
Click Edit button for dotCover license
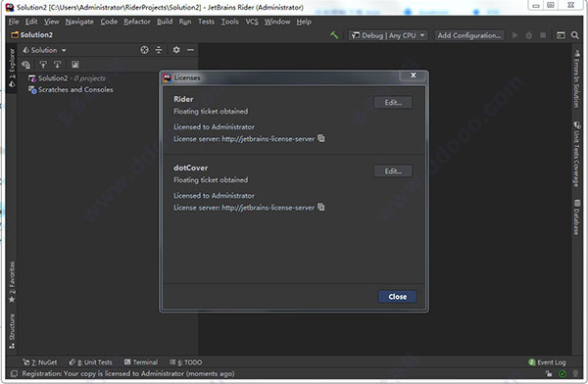(x=393, y=171)
